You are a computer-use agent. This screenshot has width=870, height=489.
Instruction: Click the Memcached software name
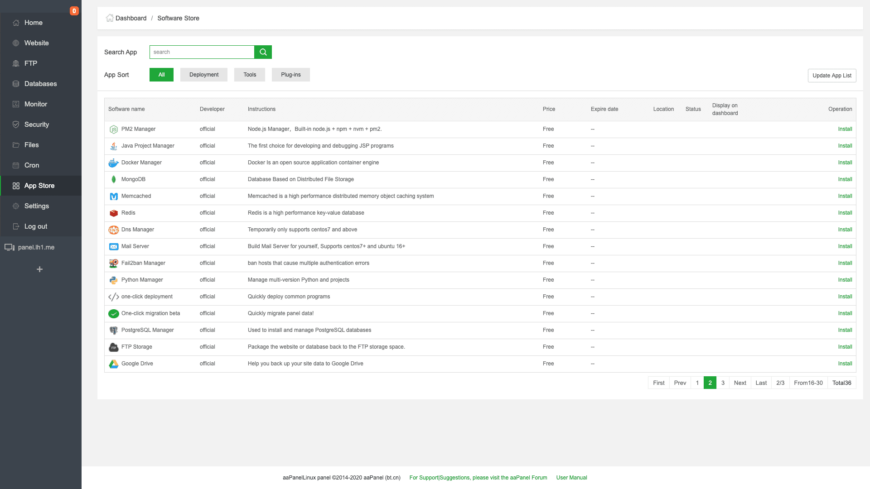(136, 196)
